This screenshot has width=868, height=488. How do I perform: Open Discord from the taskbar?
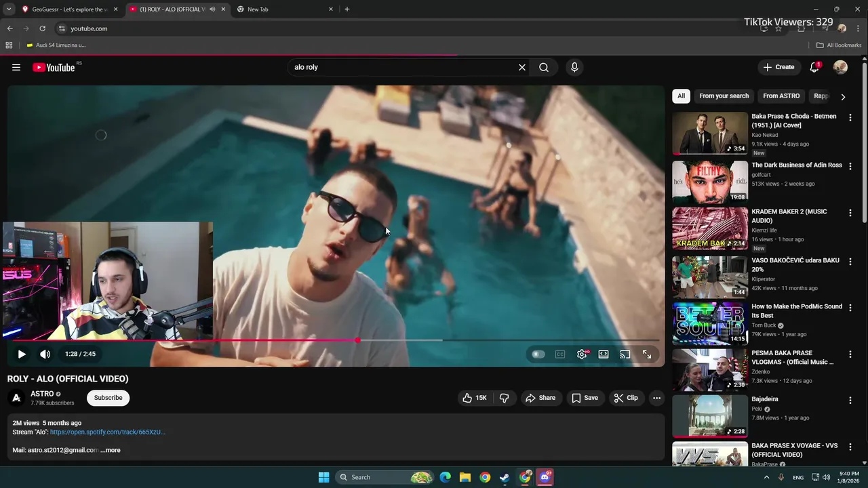click(x=545, y=477)
